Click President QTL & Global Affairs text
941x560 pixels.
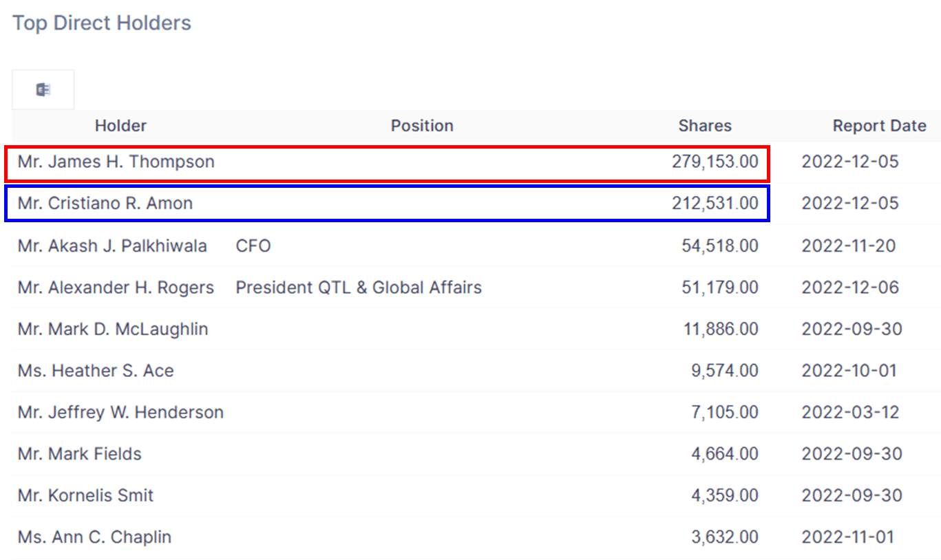point(359,288)
